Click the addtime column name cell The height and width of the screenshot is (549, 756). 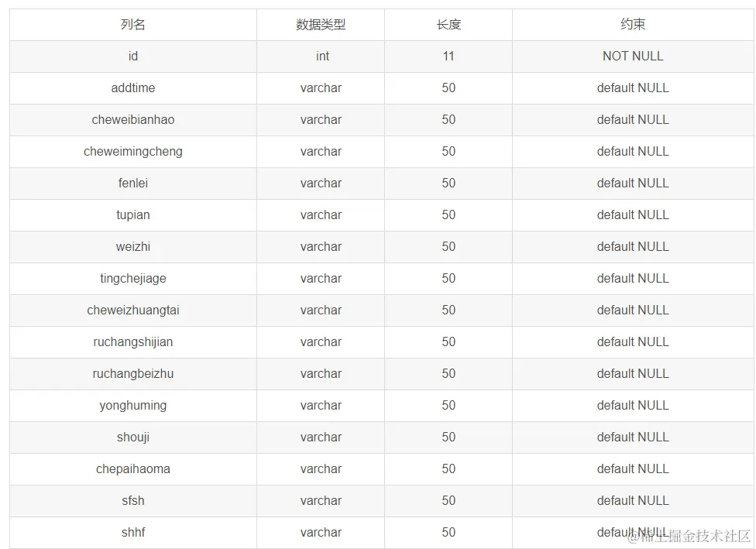[133, 88]
